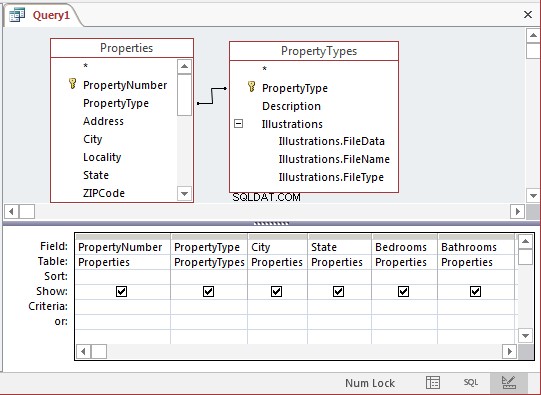Select the asterisk field in Properties table

click(86, 66)
